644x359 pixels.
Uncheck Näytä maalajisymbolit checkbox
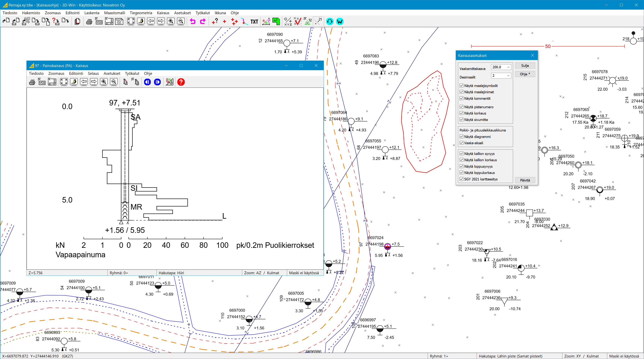click(461, 86)
